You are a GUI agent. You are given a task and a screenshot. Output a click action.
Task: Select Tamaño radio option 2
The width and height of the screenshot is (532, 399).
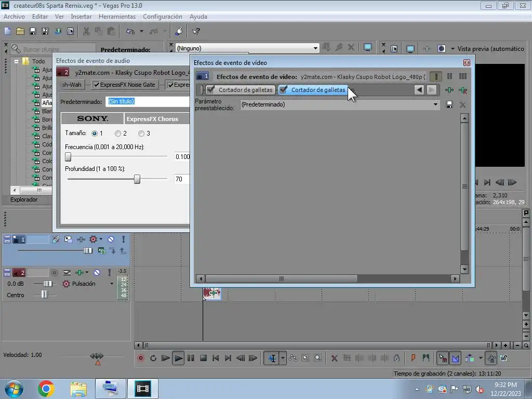[x=118, y=134]
